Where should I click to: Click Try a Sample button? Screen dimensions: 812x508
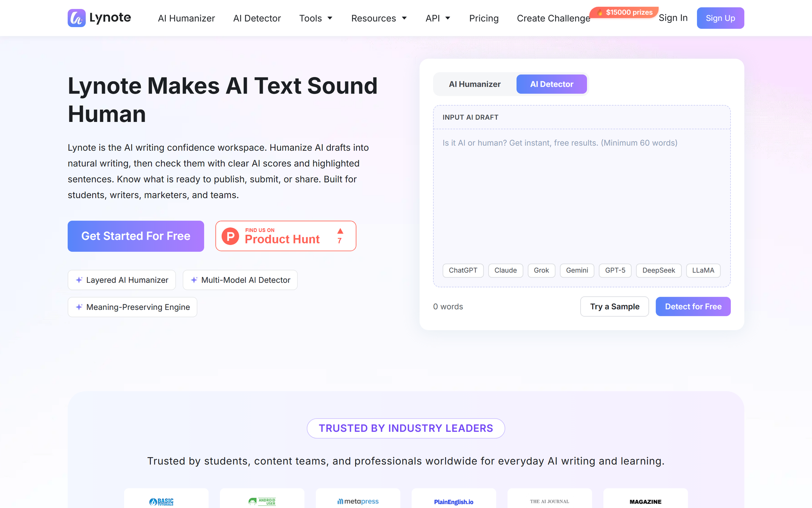[x=614, y=306]
